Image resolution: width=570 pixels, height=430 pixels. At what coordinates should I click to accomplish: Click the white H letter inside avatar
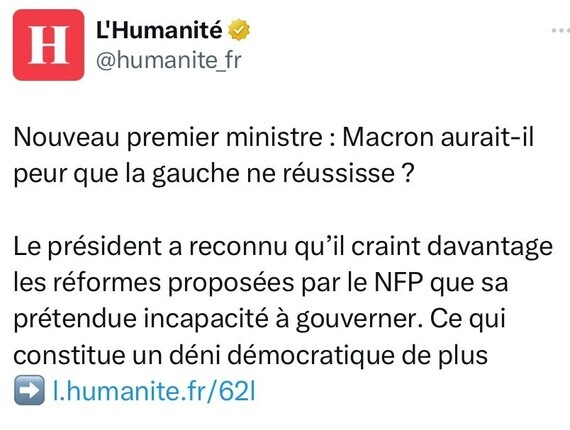point(48,45)
